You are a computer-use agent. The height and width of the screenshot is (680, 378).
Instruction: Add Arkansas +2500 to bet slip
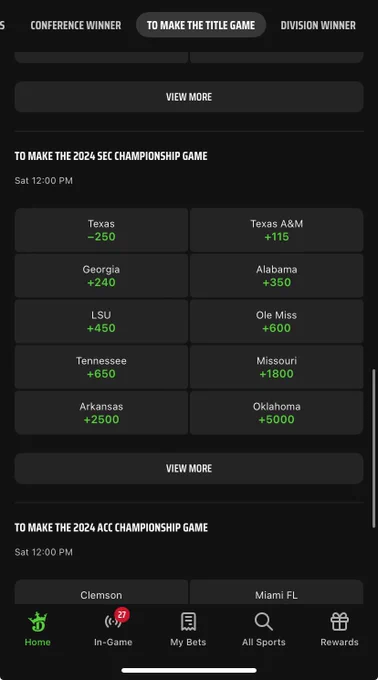(x=101, y=413)
